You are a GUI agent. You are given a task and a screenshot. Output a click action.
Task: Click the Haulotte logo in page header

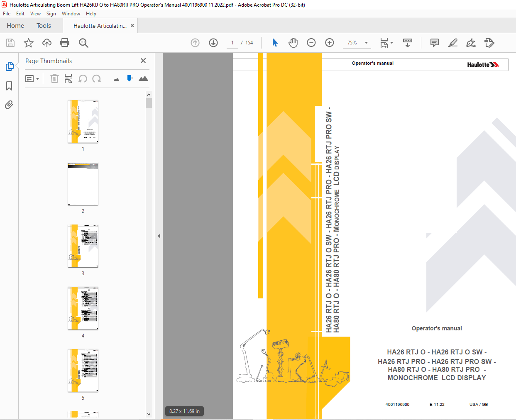coord(483,65)
